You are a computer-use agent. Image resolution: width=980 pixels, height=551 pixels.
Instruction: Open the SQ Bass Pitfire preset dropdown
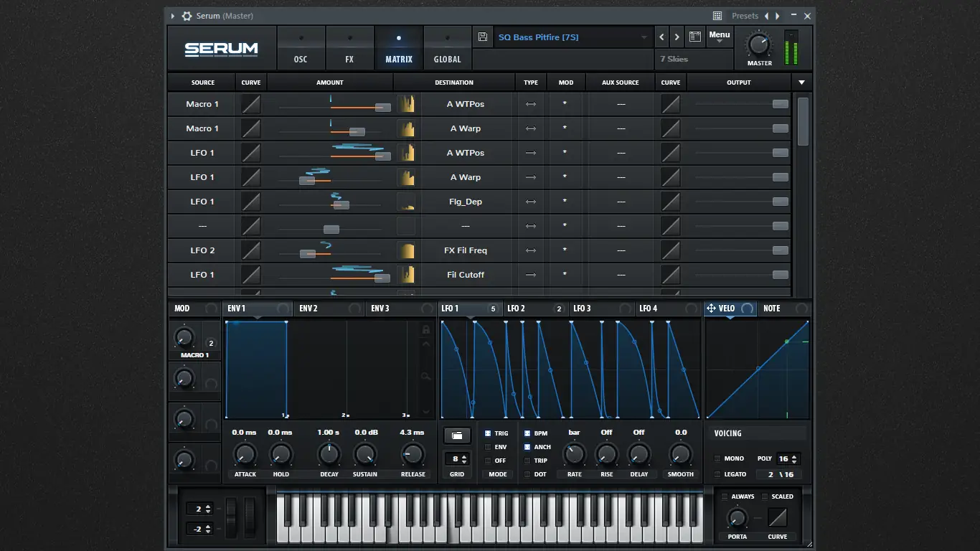(573, 37)
